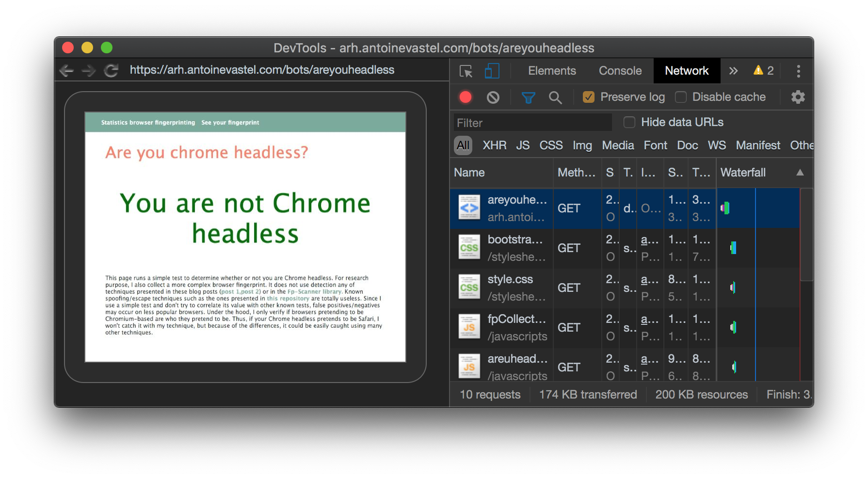This screenshot has width=868, height=479.
Task: Filter requests by JS
Action: [x=523, y=145]
